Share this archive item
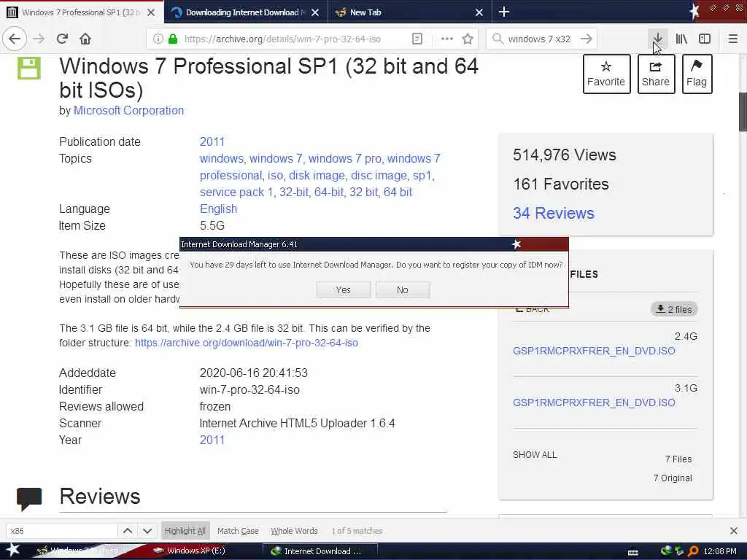The width and height of the screenshot is (747, 560). click(656, 74)
